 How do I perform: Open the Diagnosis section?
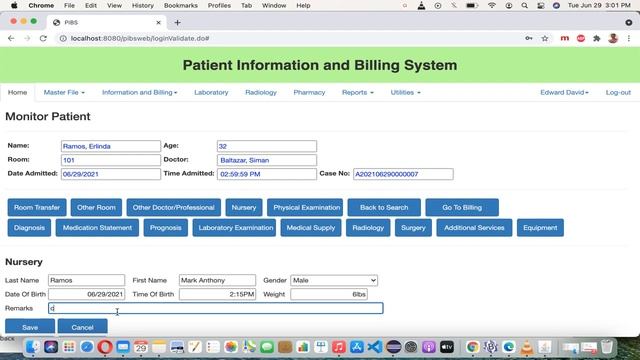pyautogui.click(x=29, y=228)
